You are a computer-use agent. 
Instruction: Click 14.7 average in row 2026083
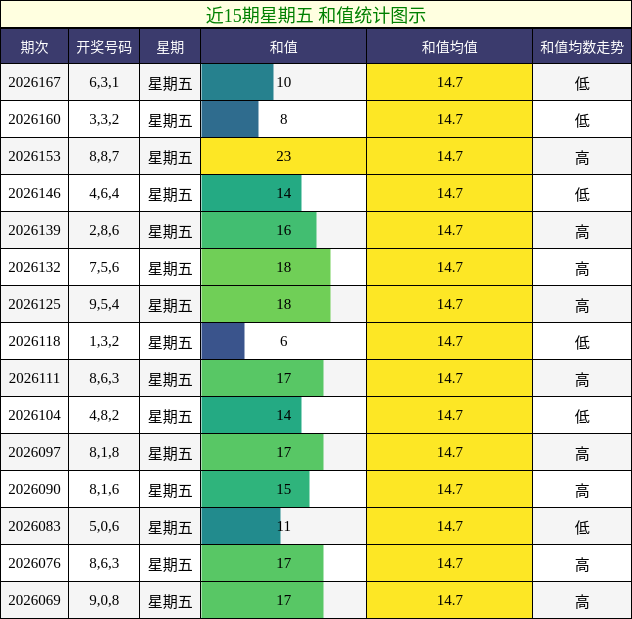tap(449, 526)
